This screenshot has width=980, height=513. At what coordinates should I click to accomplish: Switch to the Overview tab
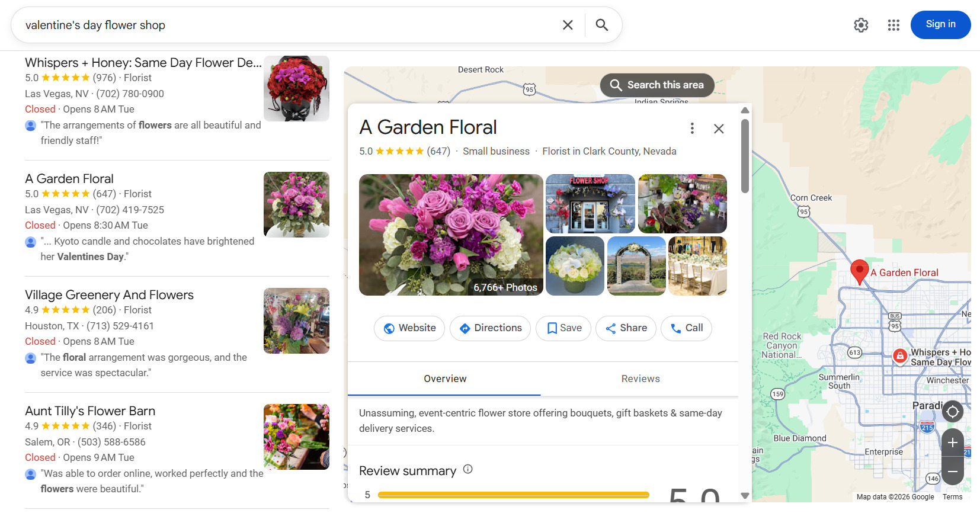pyautogui.click(x=444, y=379)
